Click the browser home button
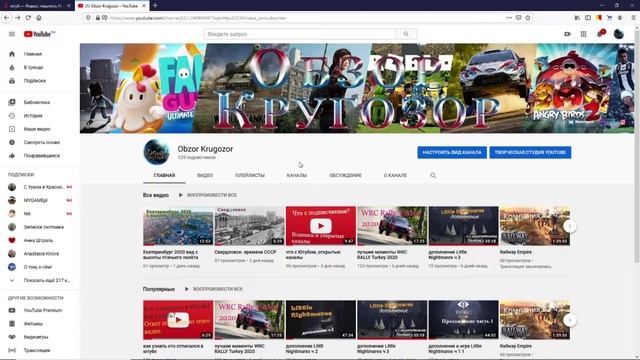The height and width of the screenshot is (360, 640). [39, 18]
